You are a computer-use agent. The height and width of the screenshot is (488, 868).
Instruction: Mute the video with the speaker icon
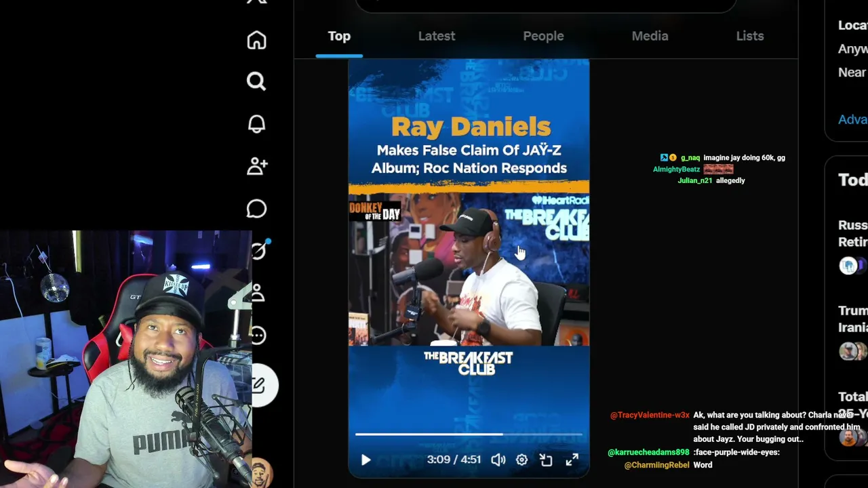click(x=498, y=460)
